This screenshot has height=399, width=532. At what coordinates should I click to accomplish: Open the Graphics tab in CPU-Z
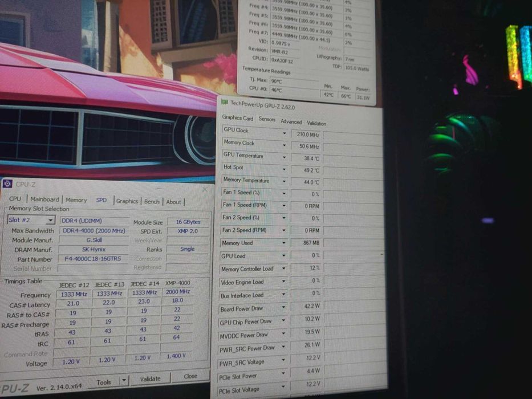[127, 201]
